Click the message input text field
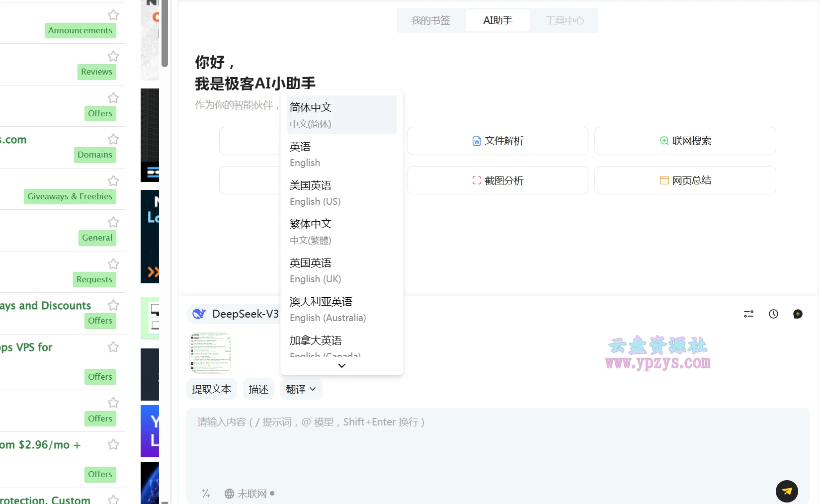 [497, 442]
